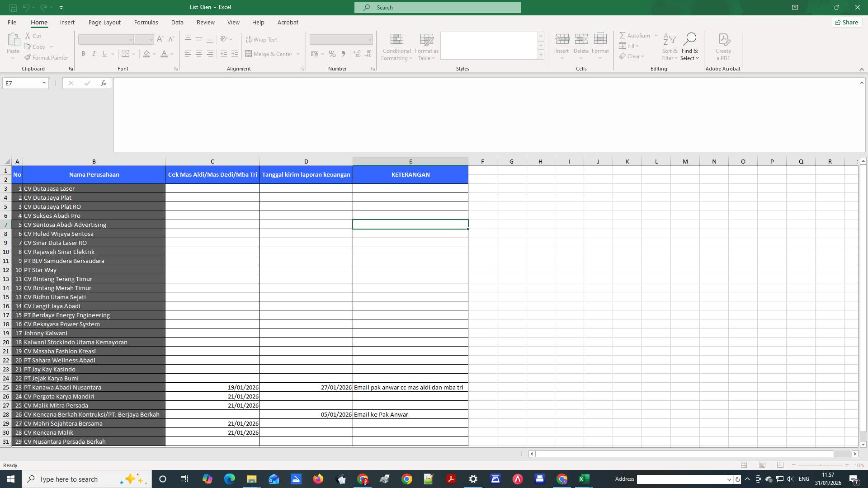Click the Clear button in Editing group
868x488 pixels.
point(632,56)
